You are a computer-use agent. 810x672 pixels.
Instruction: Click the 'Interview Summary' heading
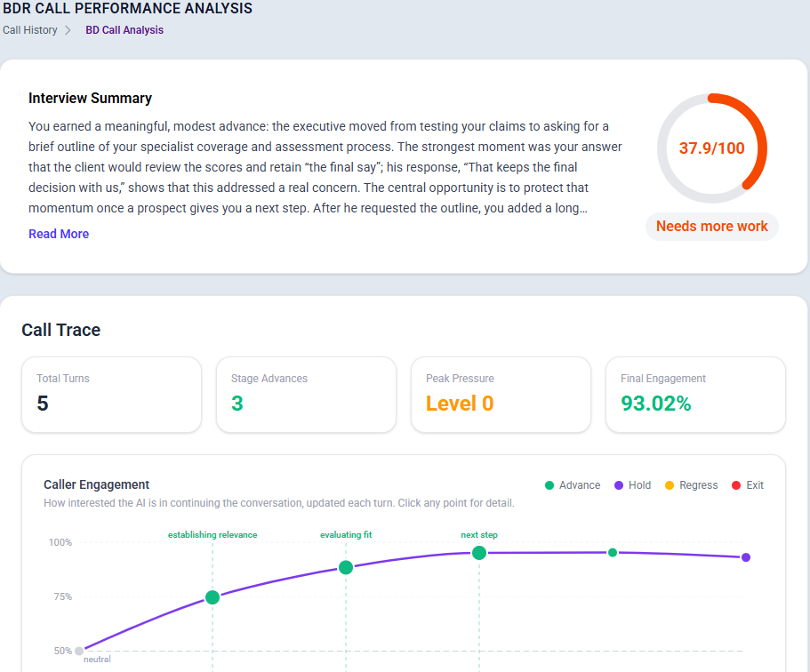(x=90, y=98)
